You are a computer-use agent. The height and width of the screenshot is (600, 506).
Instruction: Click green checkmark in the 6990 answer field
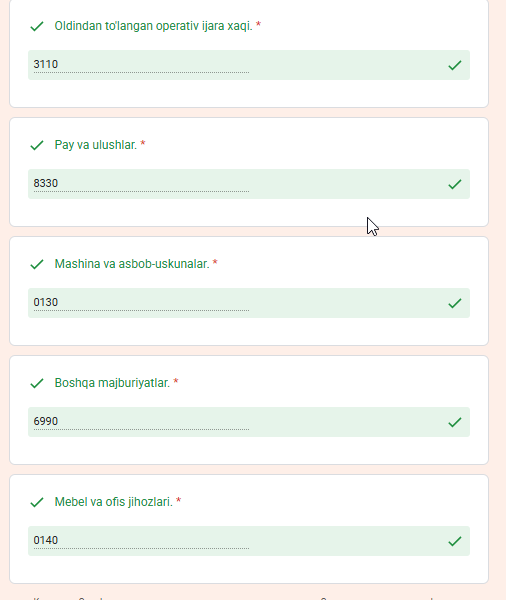(x=454, y=422)
